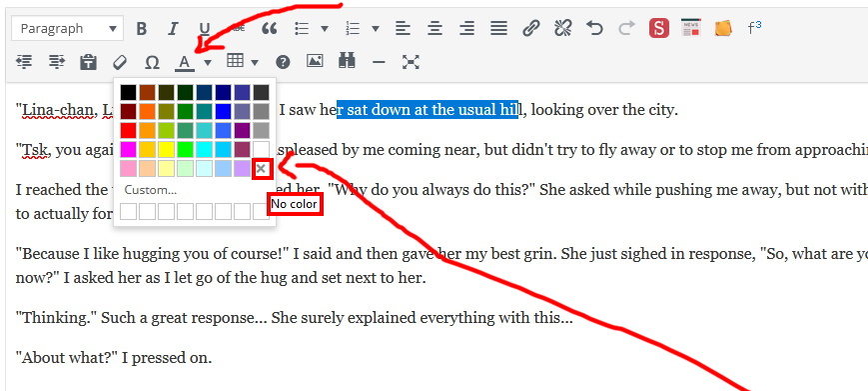868x391 pixels.
Task: Insert or edit a link
Action: pos(530,28)
